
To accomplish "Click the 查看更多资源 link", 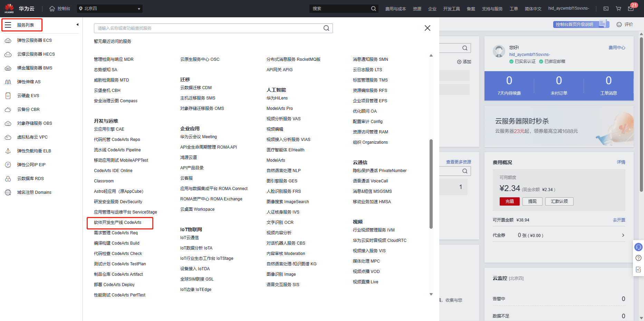I will click(459, 162).
